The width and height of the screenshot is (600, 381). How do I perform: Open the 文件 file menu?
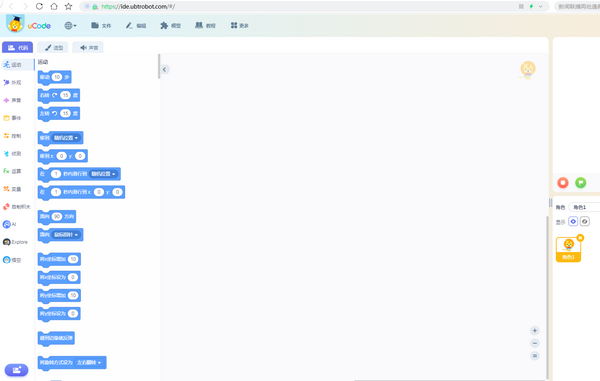pyautogui.click(x=101, y=26)
